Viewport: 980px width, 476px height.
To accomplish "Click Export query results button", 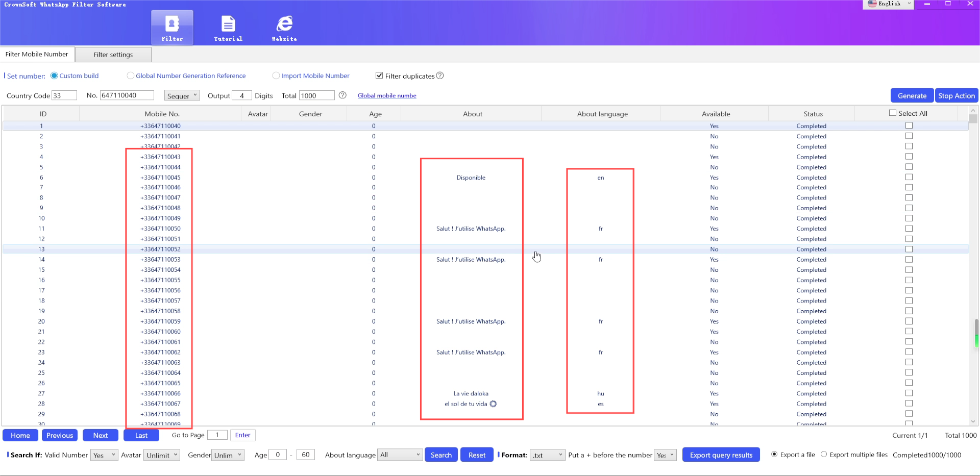I will coord(721,455).
